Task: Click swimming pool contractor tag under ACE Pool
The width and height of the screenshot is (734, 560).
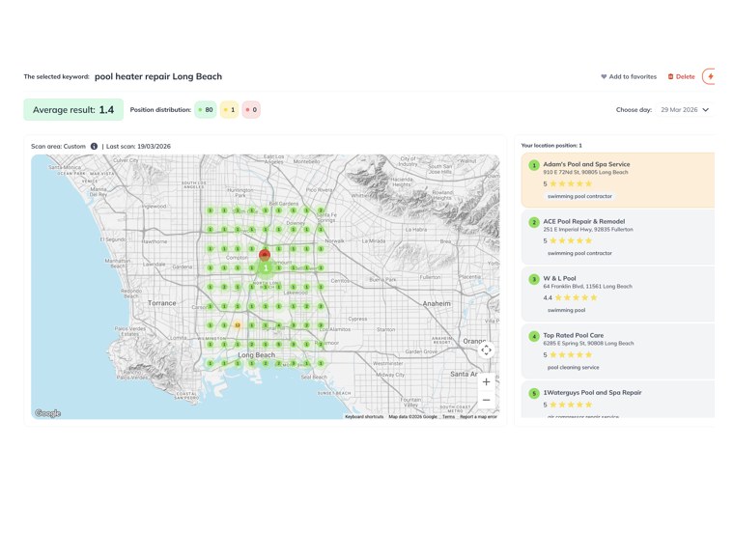Action: click(x=579, y=253)
